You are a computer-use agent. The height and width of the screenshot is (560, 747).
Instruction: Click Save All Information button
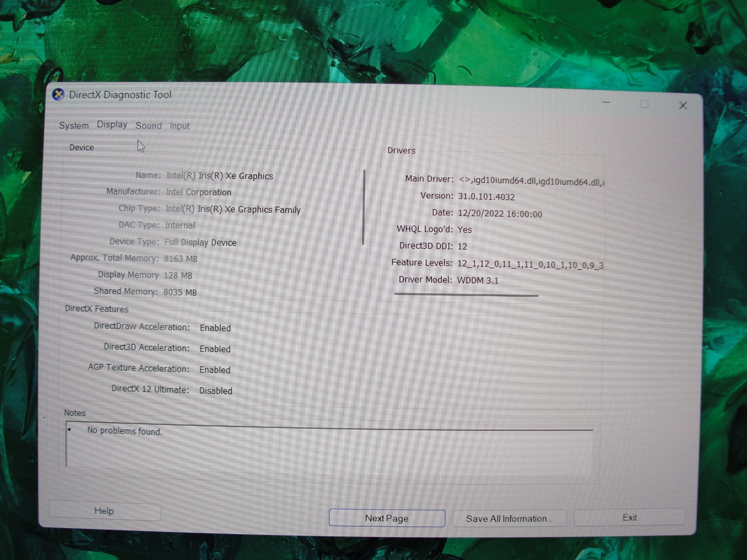(x=509, y=518)
